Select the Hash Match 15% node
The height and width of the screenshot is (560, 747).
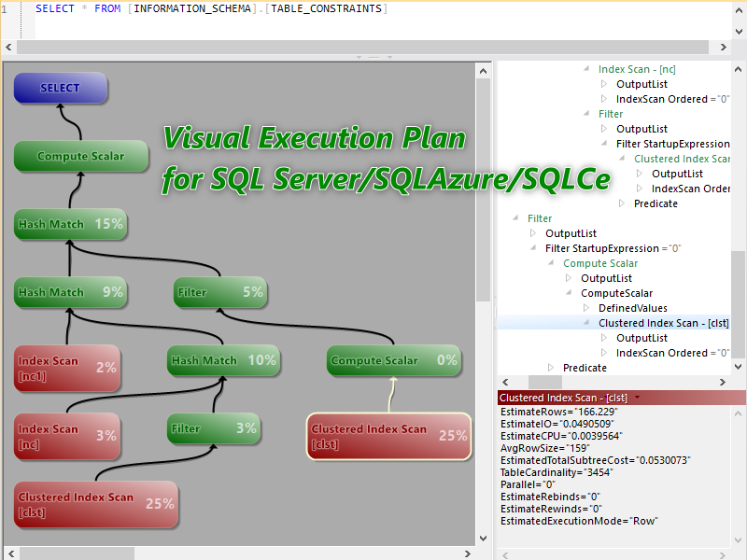(71, 224)
